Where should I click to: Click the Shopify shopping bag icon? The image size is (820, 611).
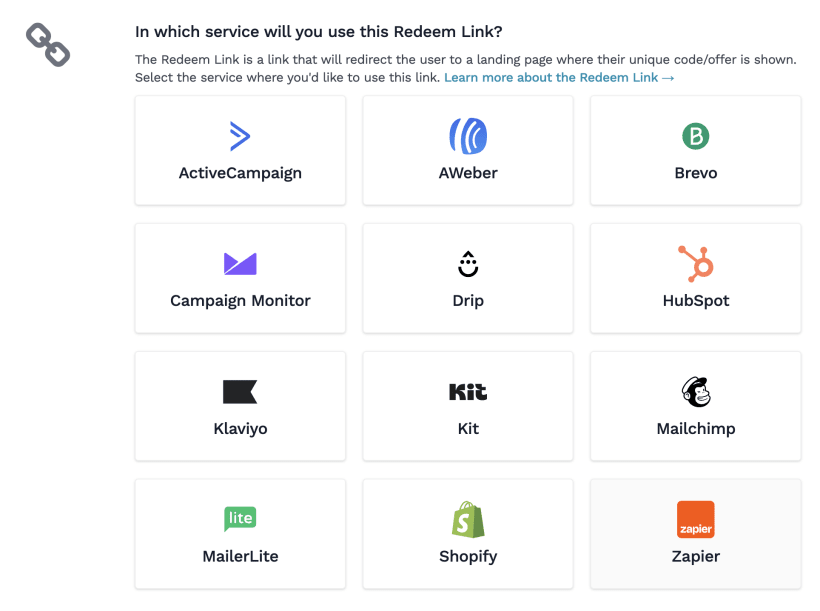[x=467, y=519]
